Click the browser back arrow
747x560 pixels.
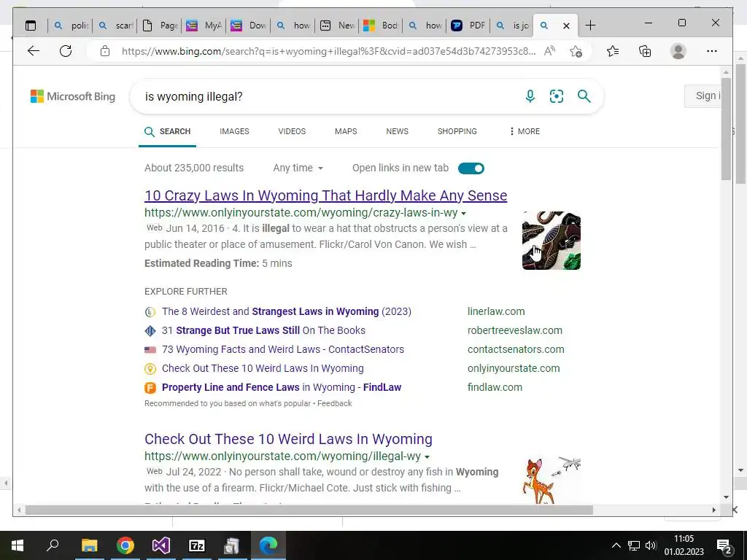tap(34, 51)
